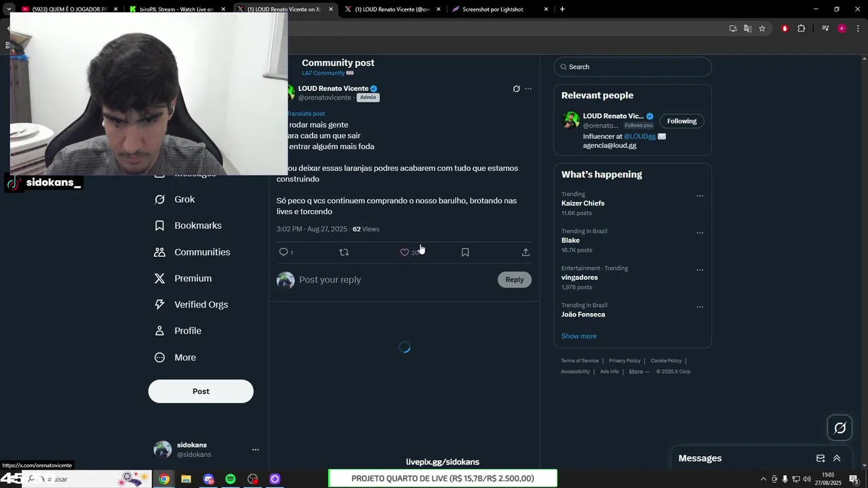The width and height of the screenshot is (868, 488).
Task: Switch to the YouTube 'QUEM É O JOGADOR' tab
Action: (x=70, y=9)
